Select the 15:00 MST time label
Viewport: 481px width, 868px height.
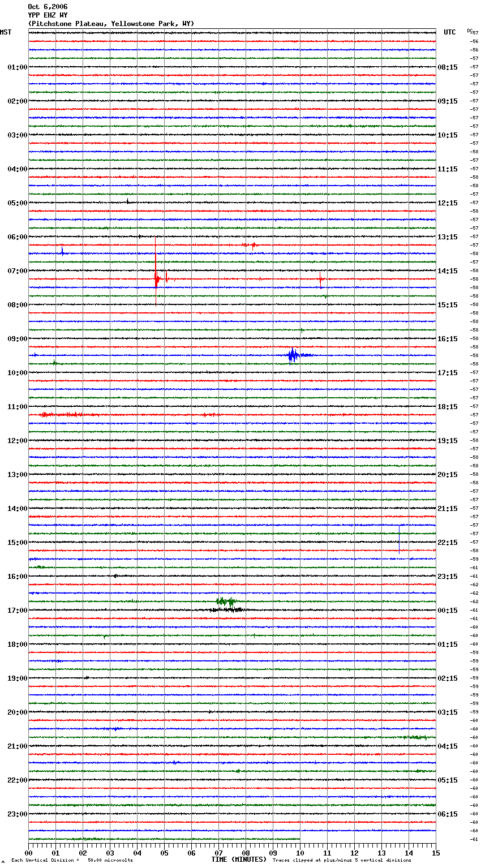18,543
